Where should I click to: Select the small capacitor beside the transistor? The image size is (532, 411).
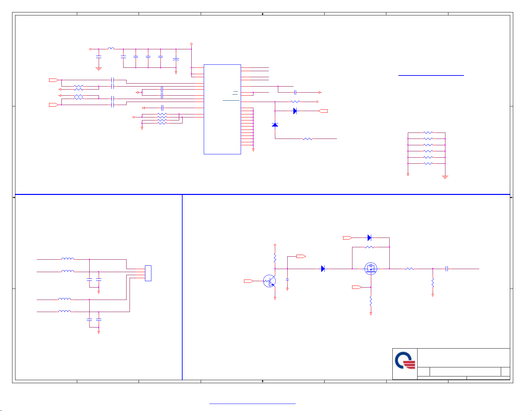287,279
